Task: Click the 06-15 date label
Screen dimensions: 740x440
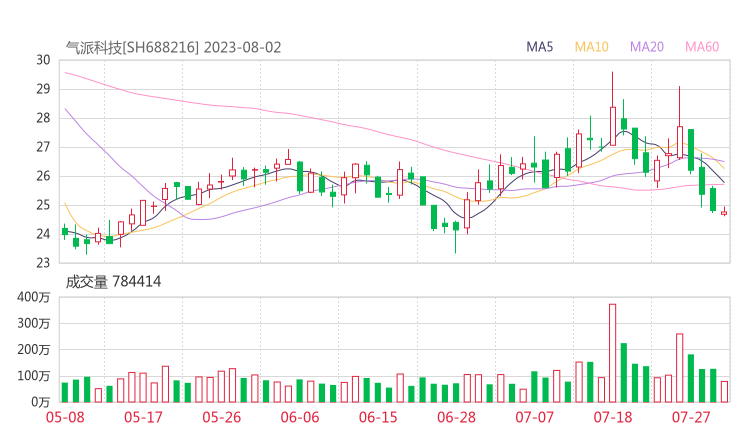Action: (x=378, y=417)
